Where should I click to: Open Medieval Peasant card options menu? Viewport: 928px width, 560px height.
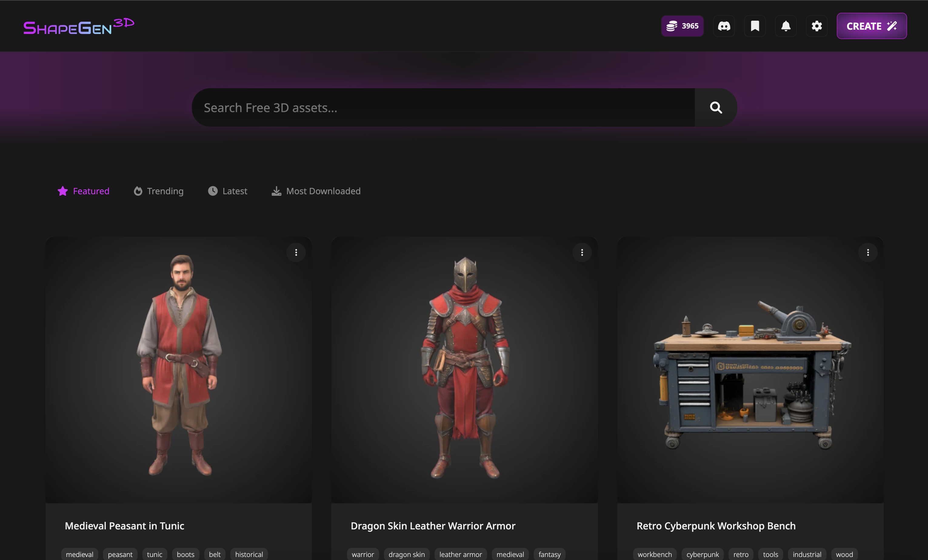[x=296, y=252]
